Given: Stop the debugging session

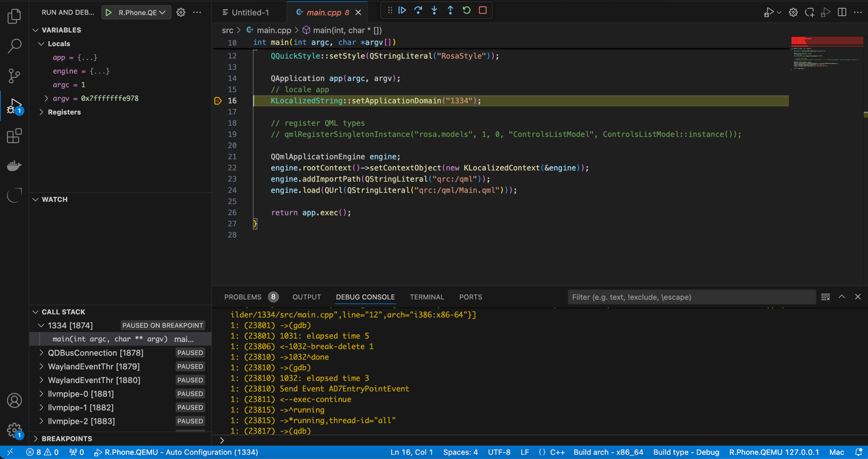Looking at the screenshot, I should (x=483, y=10).
